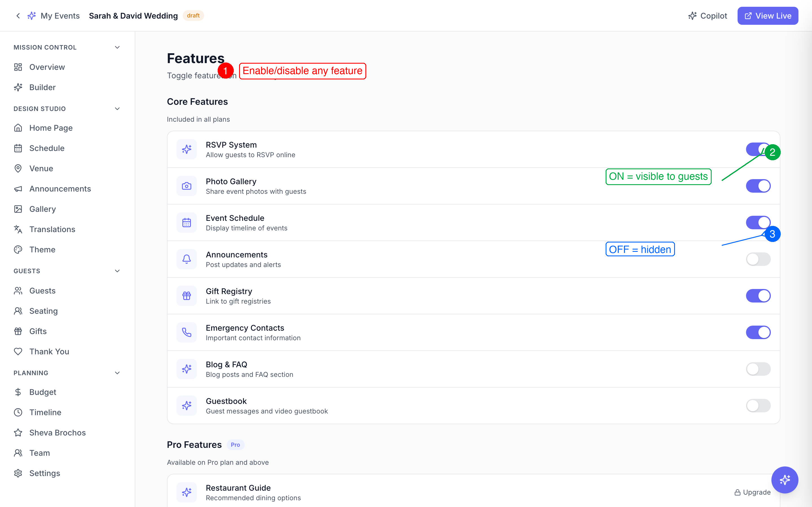Click the View Live button
Viewport: 812px width, 507px height.
point(767,16)
